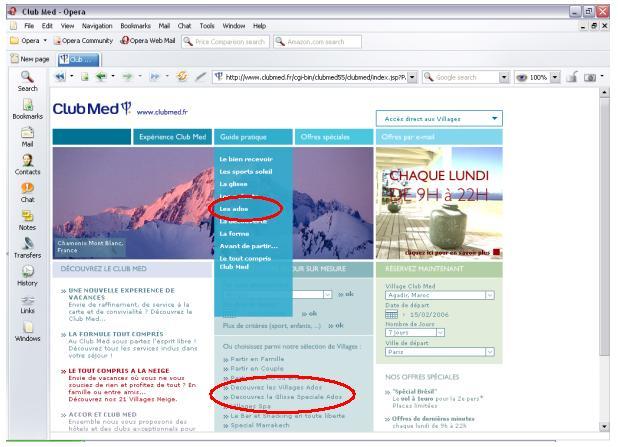Open Village Club Med Agadir, Maroc dropdown
Screen dimensions: 618x447
point(440,295)
